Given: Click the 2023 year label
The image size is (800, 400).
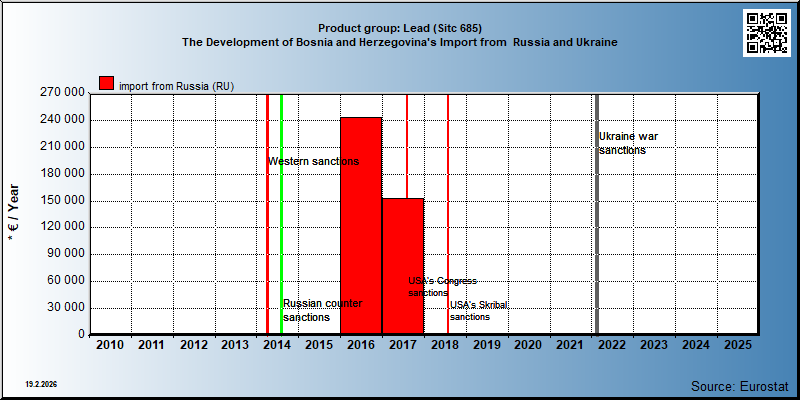Looking at the screenshot, I should tap(654, 345).
